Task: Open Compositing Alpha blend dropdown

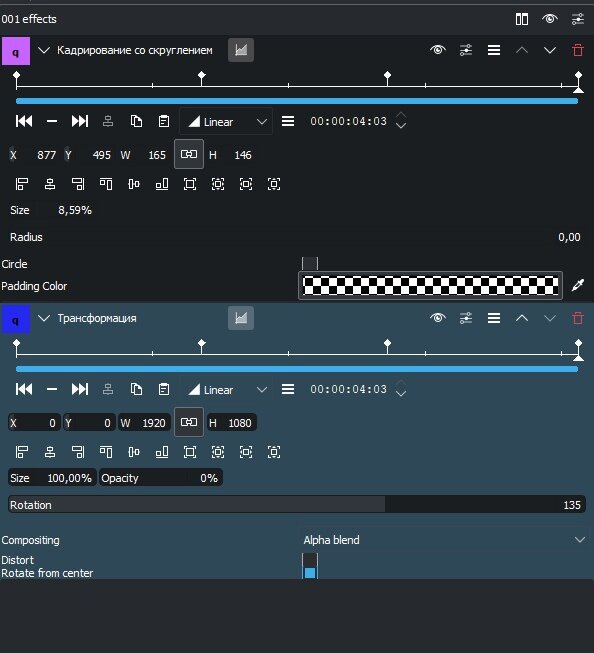Action: pyautogui.click(x=444, y=540)
